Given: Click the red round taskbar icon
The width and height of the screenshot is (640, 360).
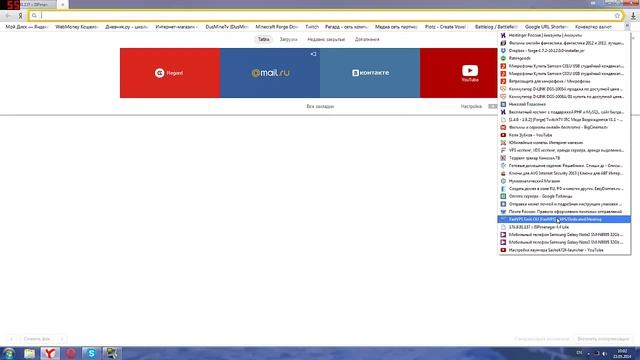Looking at the screenshot, I should [x=71, y=353].
